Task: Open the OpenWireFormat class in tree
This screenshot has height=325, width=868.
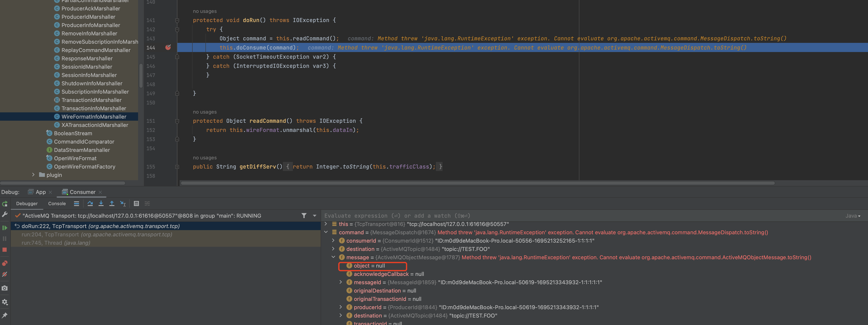Action: coord(75,159)
